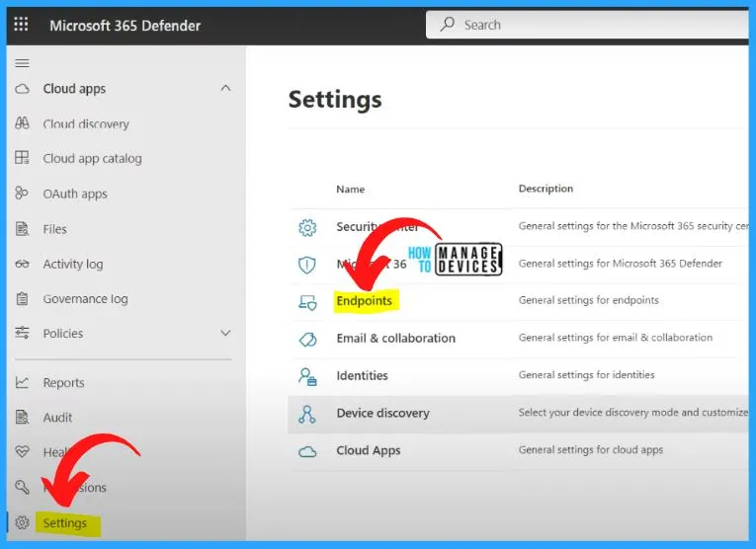This screenshot has height=549, width=756.
Task: Collapse the navigation hamburger menu
Action: click(22, 63)
